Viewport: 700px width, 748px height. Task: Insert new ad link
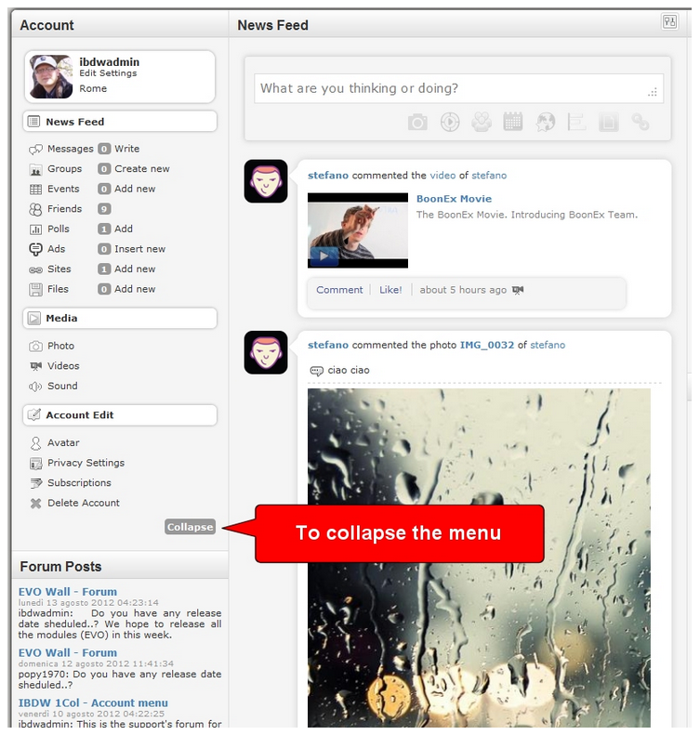(139, 249)
